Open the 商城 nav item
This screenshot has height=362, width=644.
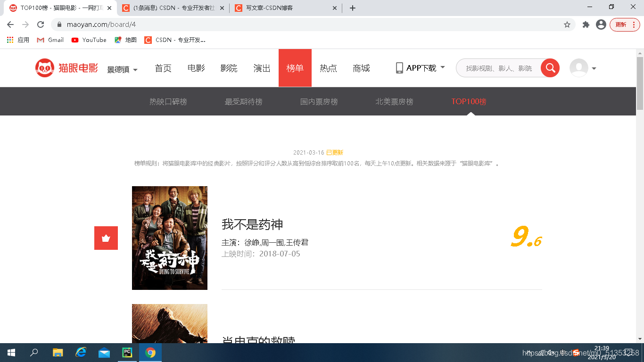point(361,68)
